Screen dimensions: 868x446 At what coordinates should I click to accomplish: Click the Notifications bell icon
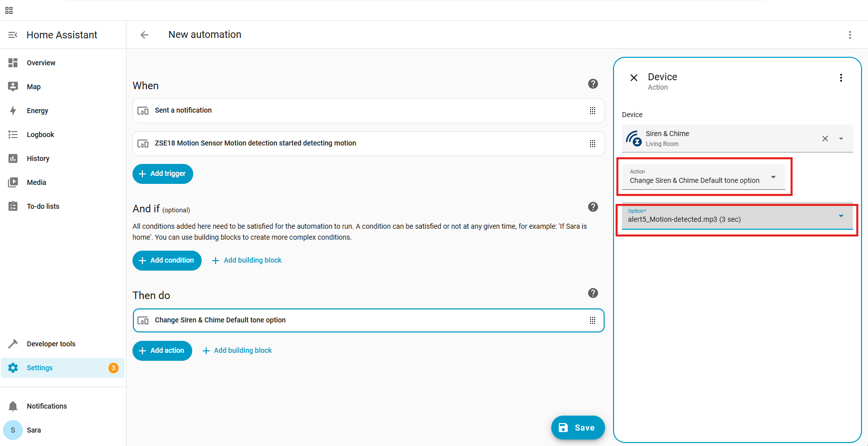tap(13, 406)
